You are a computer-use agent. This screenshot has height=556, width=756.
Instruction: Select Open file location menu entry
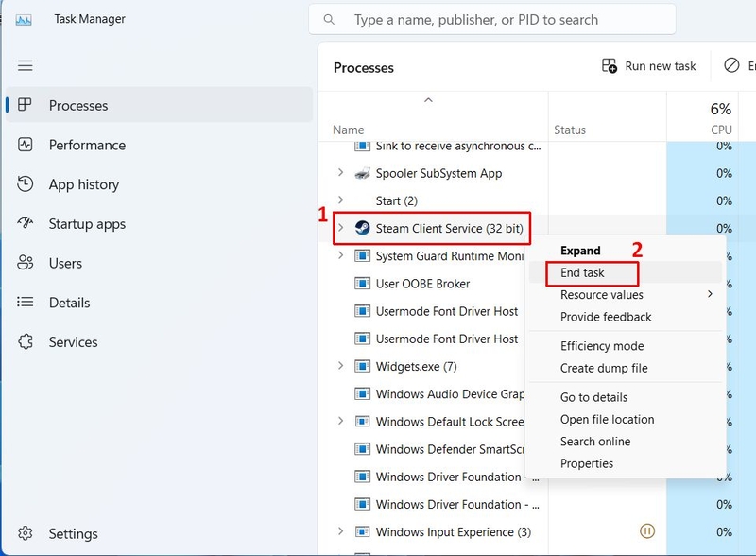point(607,420)
